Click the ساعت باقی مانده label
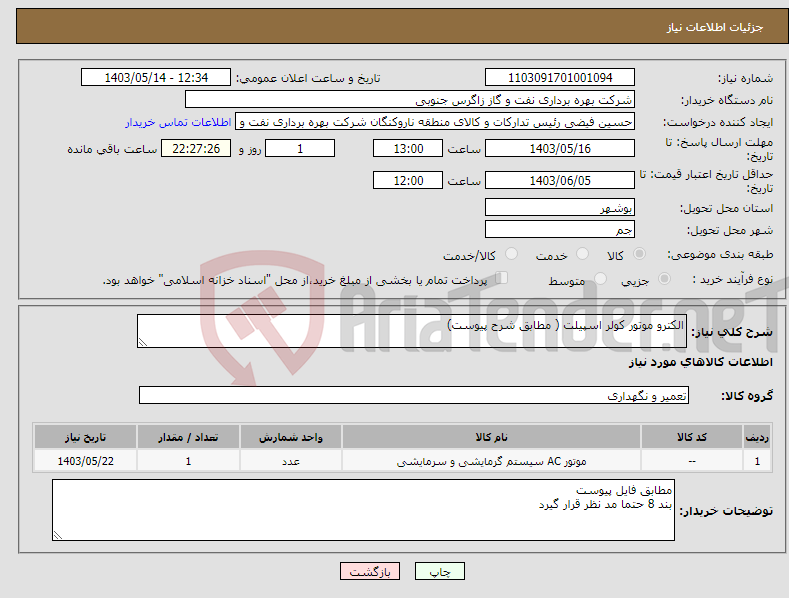The image size is (789, 598). tap(112, 150)
